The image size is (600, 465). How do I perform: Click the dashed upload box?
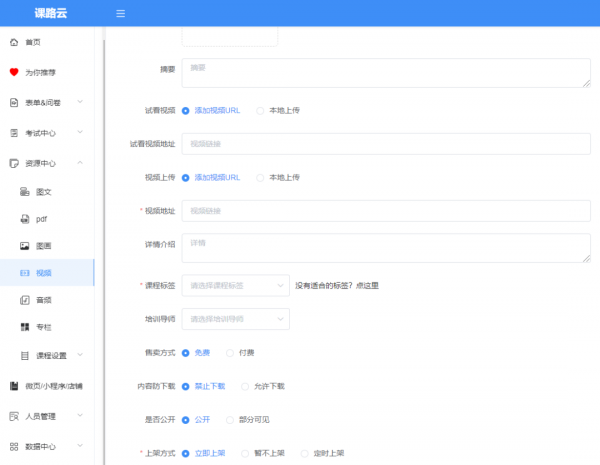tap(230, 37)
